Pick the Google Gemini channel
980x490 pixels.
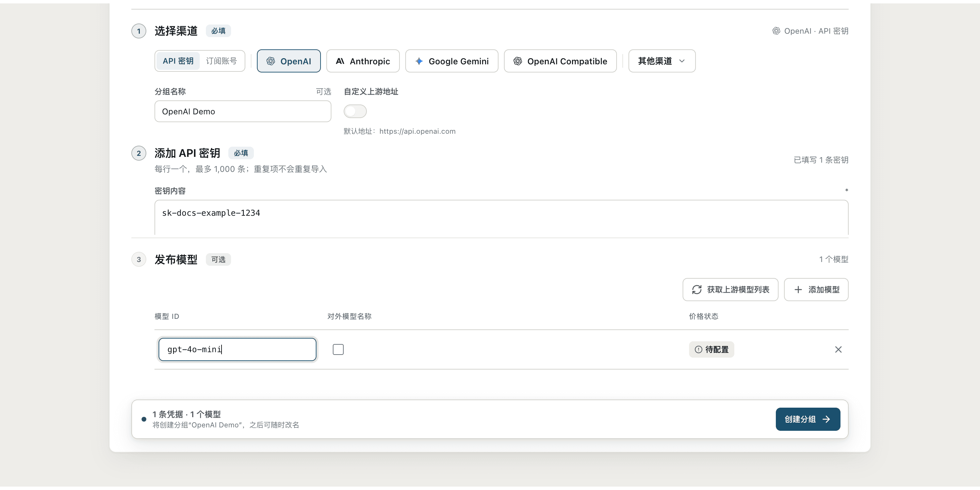[452, 61]
